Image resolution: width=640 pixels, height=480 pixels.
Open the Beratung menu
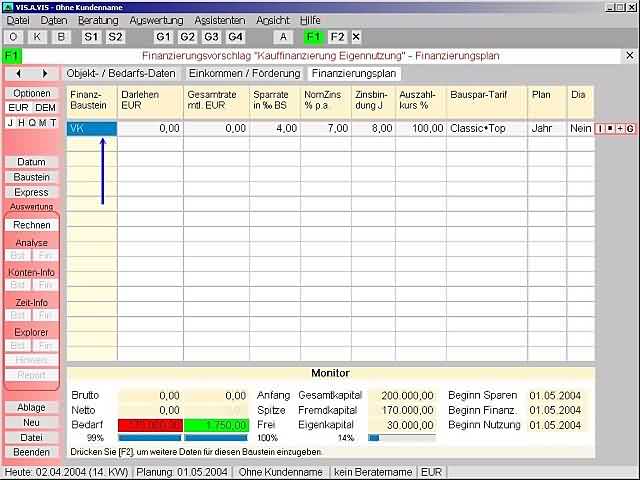tap(98, 20)
